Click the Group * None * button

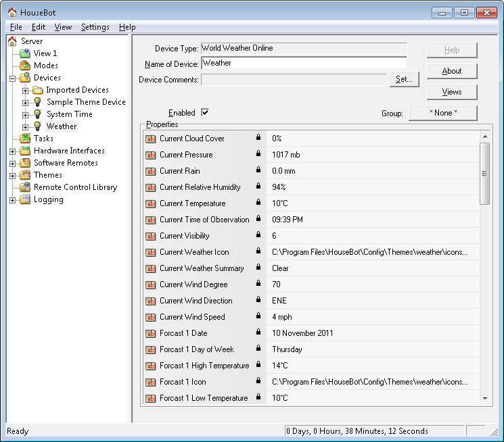[x=443, y=113]
